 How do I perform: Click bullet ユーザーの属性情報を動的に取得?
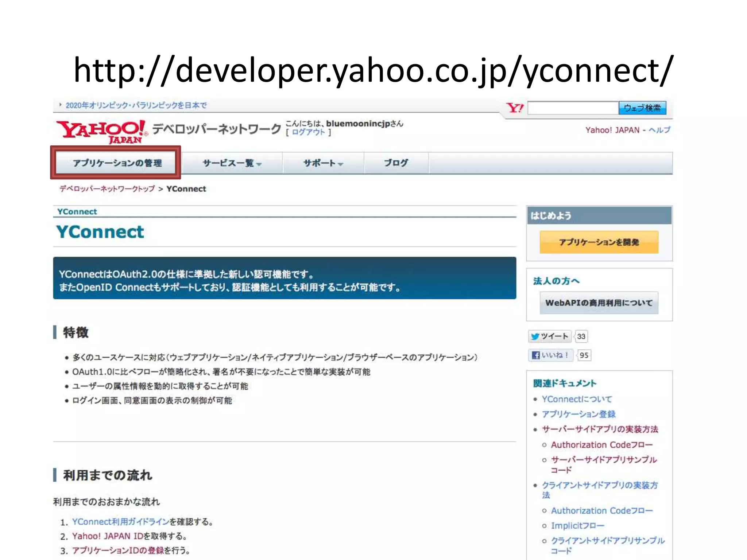160,386
